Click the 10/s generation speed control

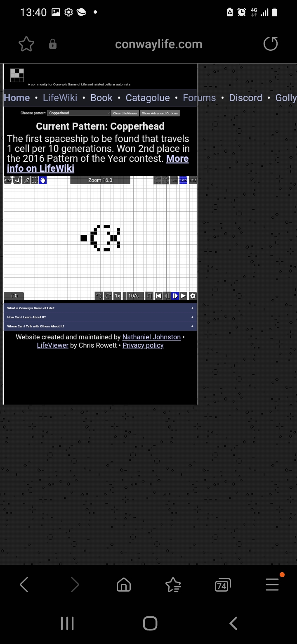click(133, 296)
